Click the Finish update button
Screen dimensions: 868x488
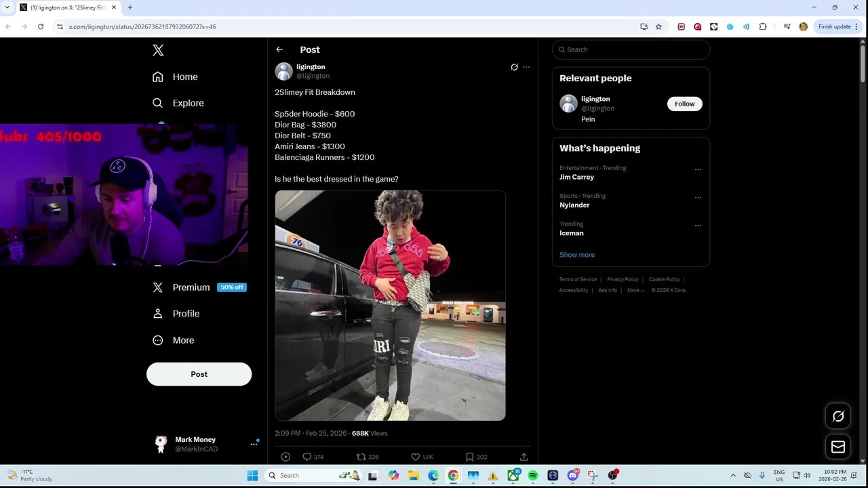point(838,26)
